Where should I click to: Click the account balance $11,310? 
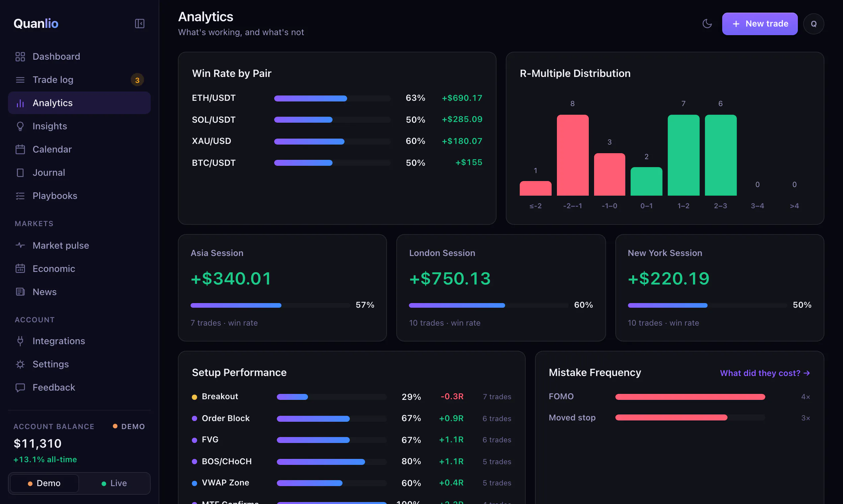(38, 443)
